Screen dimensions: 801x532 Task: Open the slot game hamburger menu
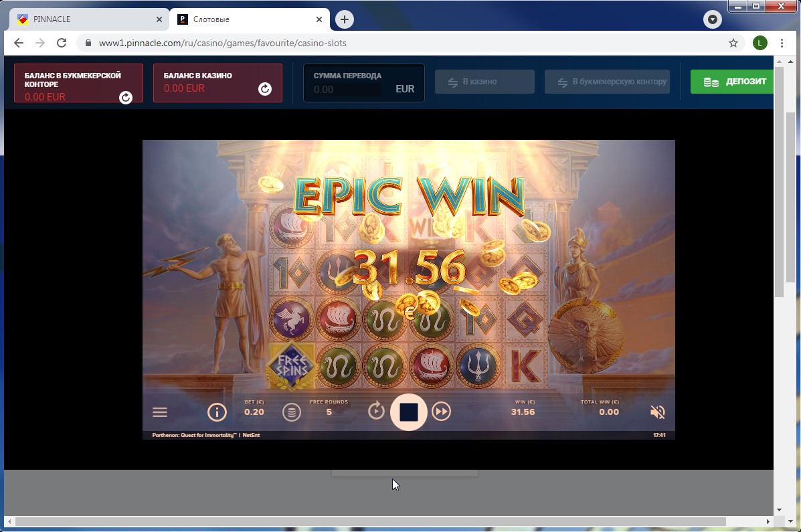click(160, 412)
